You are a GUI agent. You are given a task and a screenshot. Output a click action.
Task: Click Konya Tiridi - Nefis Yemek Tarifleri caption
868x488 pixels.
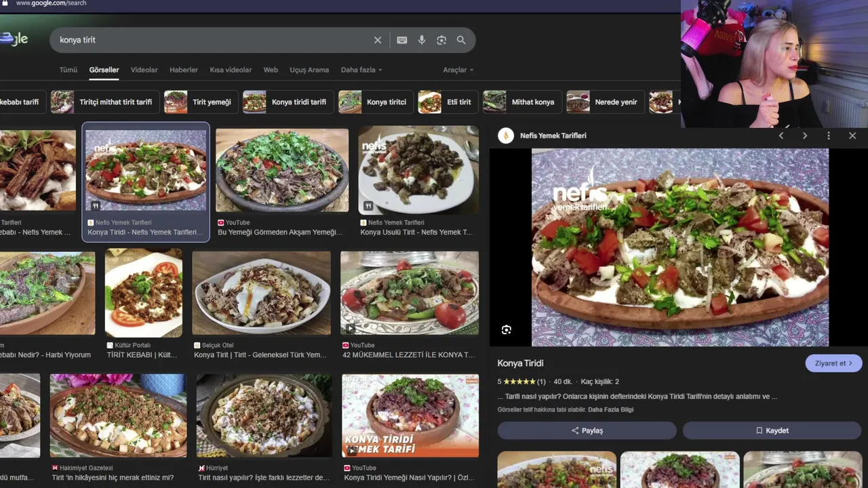[145, 232]
